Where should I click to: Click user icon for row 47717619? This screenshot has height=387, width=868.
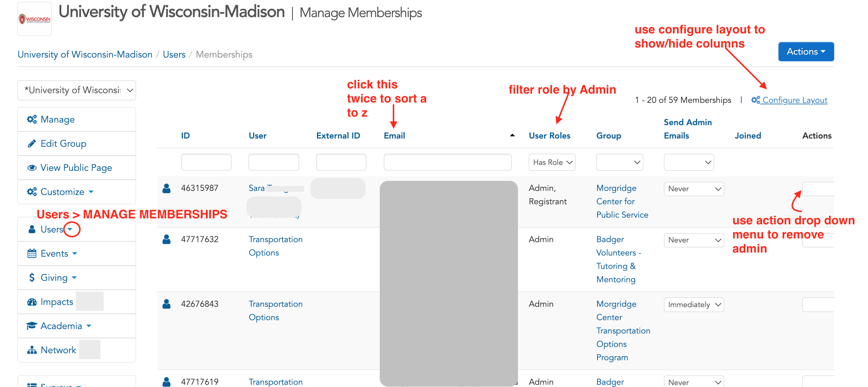coord(166,382)
